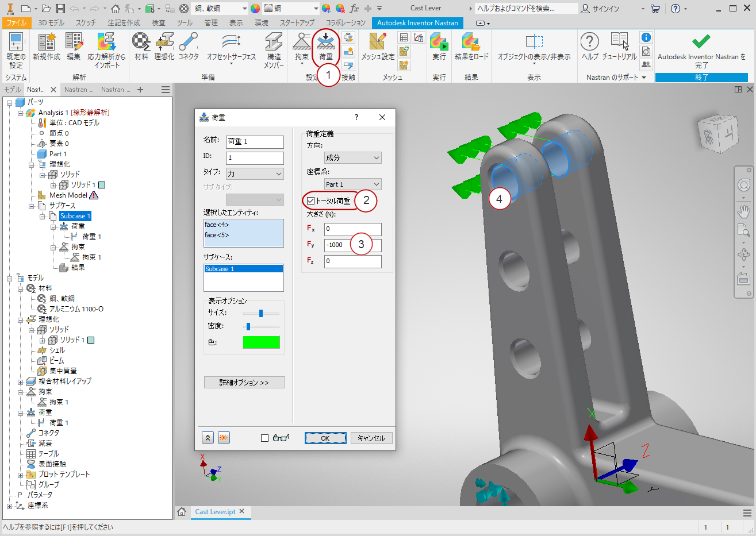This screenshot has height=536, width=756.
Task: Open the full navigation wheel
Action: tap(743, 185)
